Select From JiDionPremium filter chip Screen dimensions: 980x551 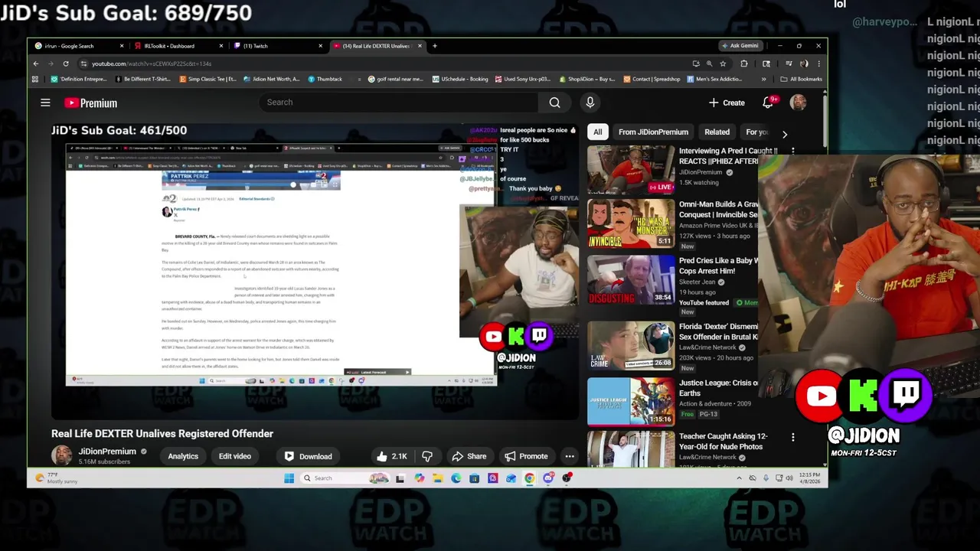(653, 132)
